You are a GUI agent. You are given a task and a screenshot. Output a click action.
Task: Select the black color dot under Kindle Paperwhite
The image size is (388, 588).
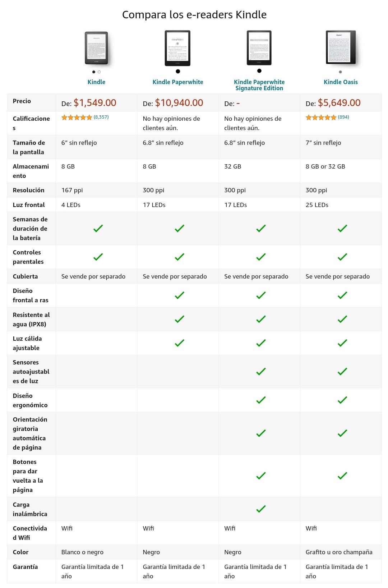click(x=178, y=71)
